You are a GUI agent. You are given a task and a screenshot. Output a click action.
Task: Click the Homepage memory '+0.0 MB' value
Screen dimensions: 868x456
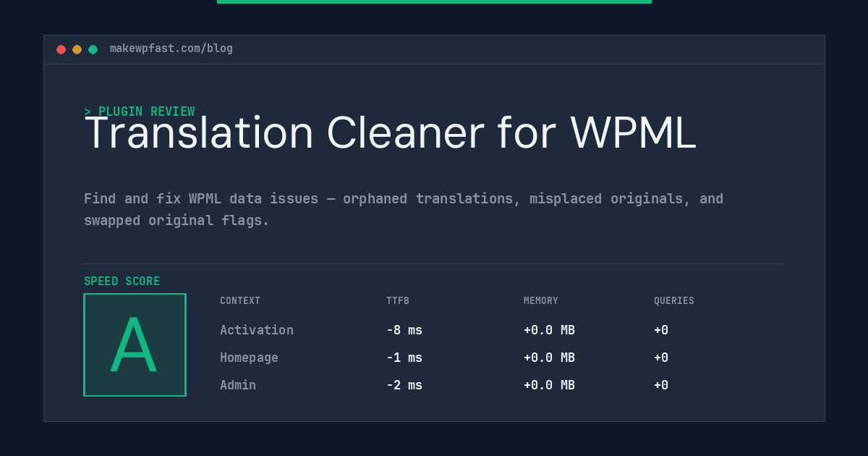click(549, 358)
